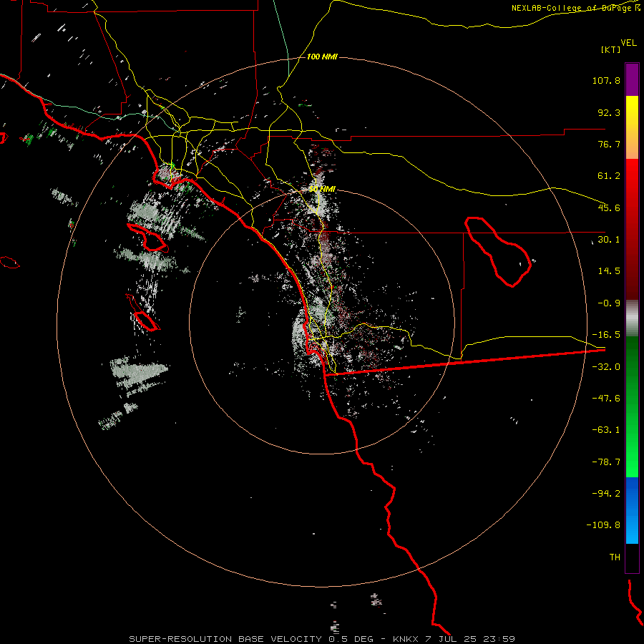The width and height of the screenshot is (644, 644).
Task: Click the [KT] units label
Action: tap(610, 49)
